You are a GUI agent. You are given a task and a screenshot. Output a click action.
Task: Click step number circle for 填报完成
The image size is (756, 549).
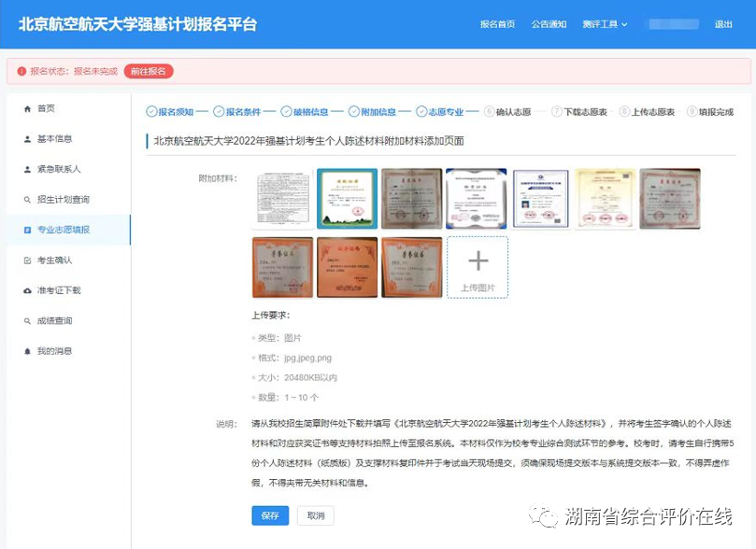[x=692, y=112]
